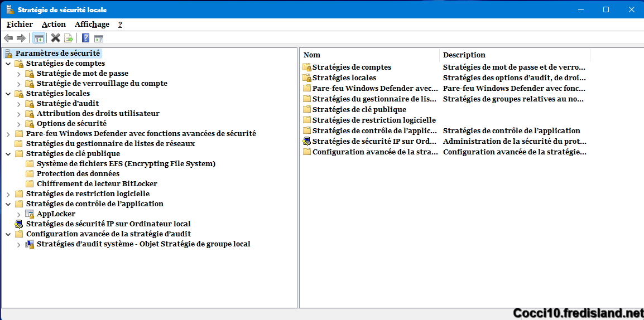Image resolution: width=644 pixels, height=320 pixels.
Task: Open the ? help menu
Action: (x=120, y=25)
